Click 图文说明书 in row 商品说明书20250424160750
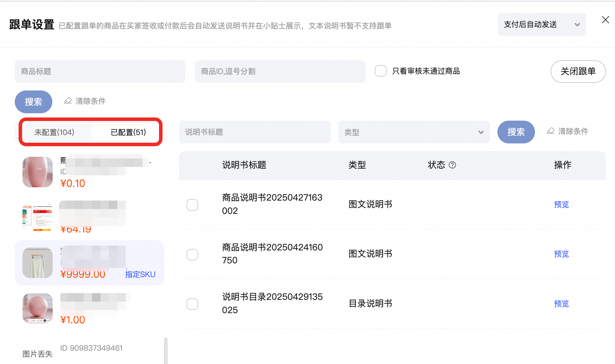This screenshot has height=364, width=615. (370, 254)
